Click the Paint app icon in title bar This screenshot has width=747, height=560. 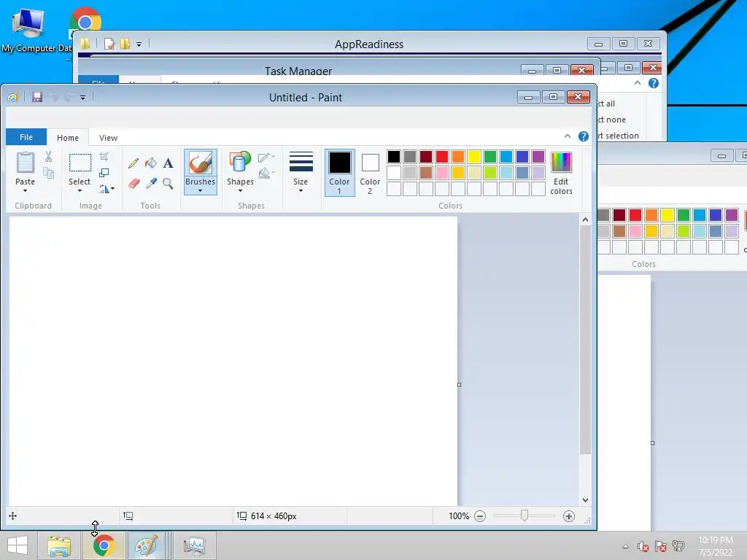pyautogui.click(x=13, y=97)
